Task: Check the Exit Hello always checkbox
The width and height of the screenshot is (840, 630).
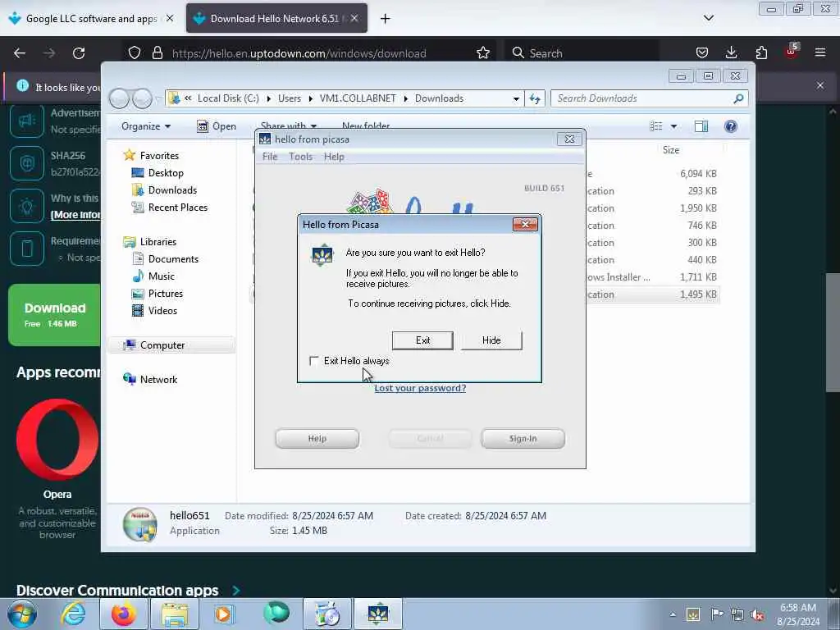Action: click(x=314, y=361)
